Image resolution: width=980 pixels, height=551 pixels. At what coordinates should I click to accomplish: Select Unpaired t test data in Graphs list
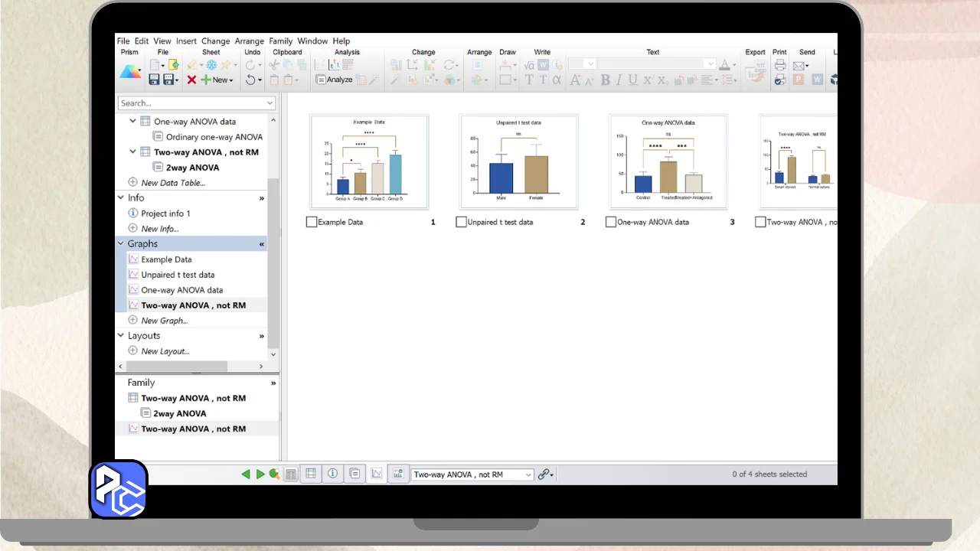click(178, 275)
